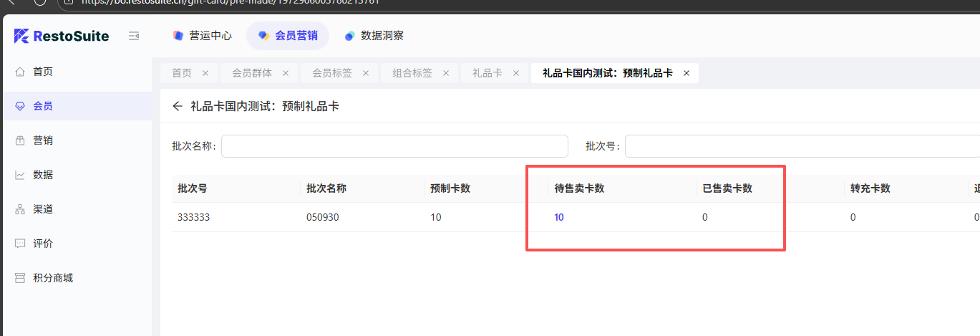Switch to 数据洞察 module
This screenshot has width=980, height=336.
coord(374,36)
